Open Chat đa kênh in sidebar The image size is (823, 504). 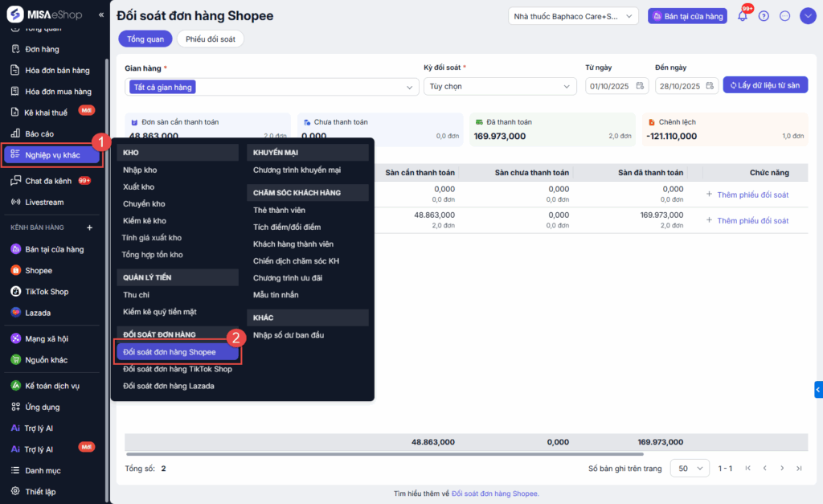[x=48, y=181]
